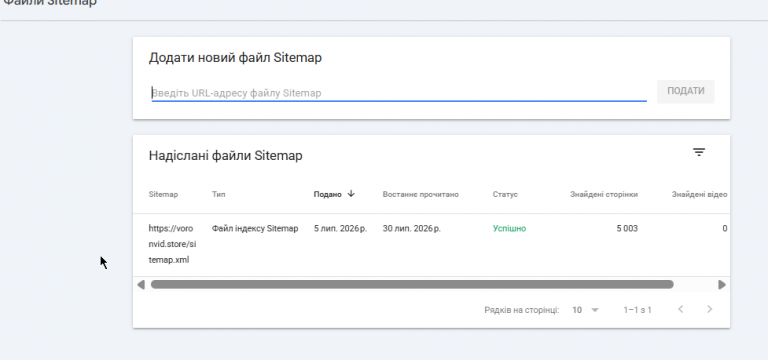Click the Sitemap column header
Image resolution: width=768 pixels, height=360 pixels.
tap(163, 194)
